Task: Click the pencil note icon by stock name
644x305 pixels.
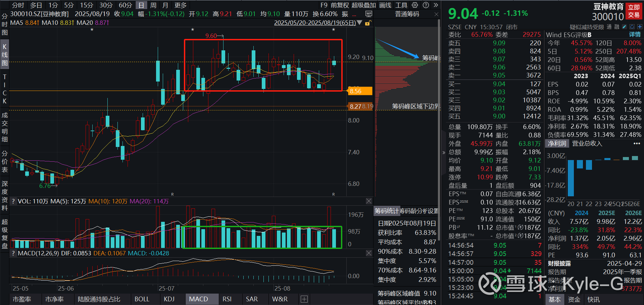Action: [624, 27]
